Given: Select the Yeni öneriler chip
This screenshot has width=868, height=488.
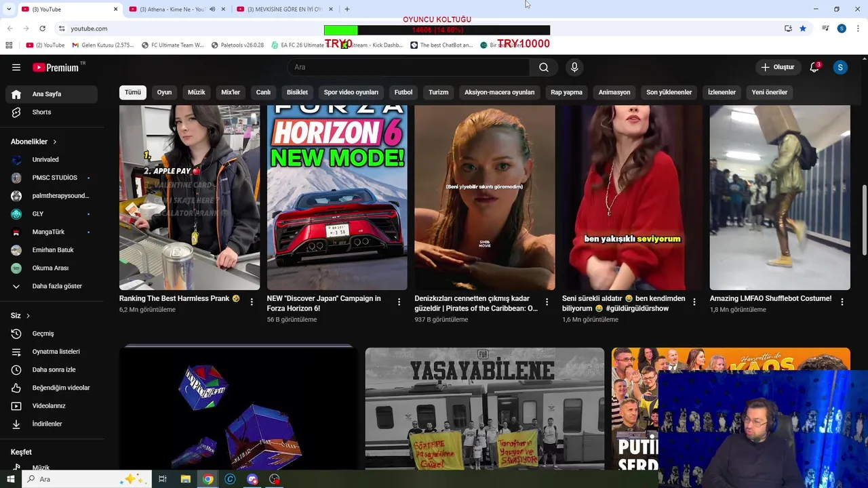Looking at the screenshot, I should 770,92.
